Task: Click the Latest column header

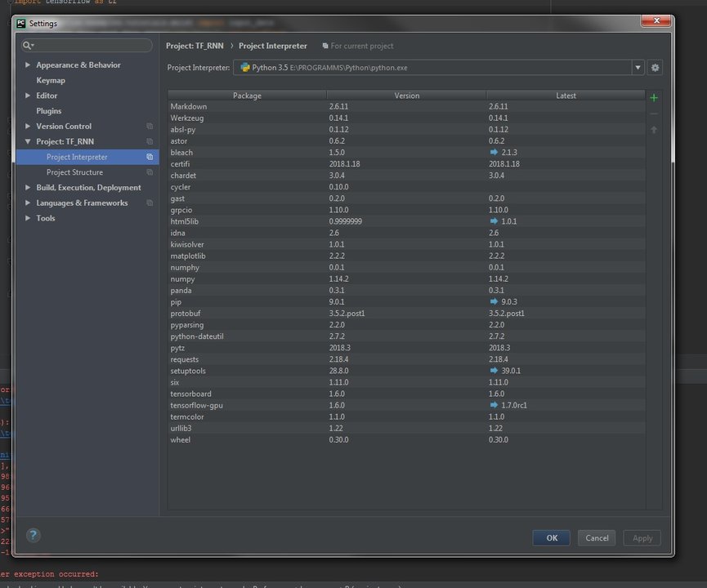Action: pos(566,96)
